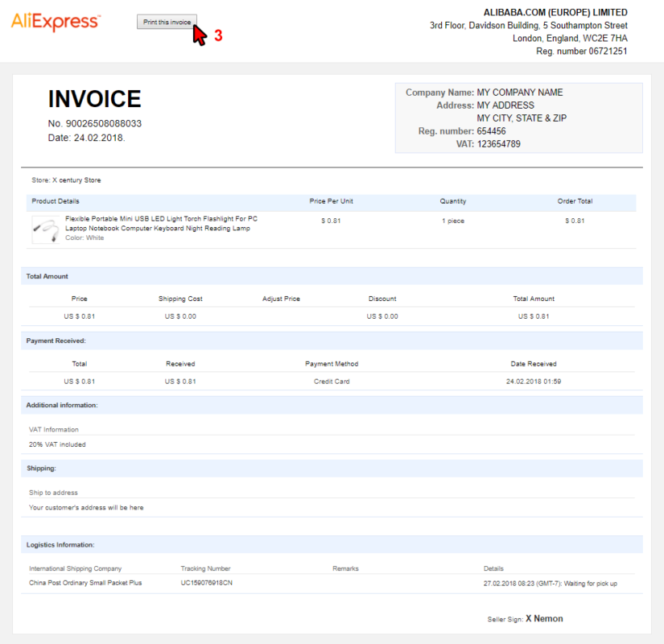664x644 pixels.
Task: Select the Discount value US $ 0.00
Action: 382,316
